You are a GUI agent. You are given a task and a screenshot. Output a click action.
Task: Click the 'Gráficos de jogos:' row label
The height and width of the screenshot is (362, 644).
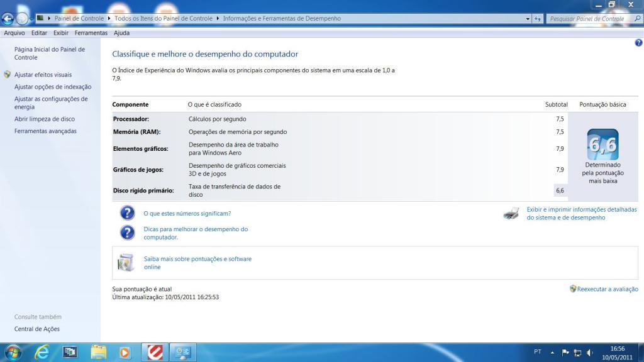tap(138, 170)
